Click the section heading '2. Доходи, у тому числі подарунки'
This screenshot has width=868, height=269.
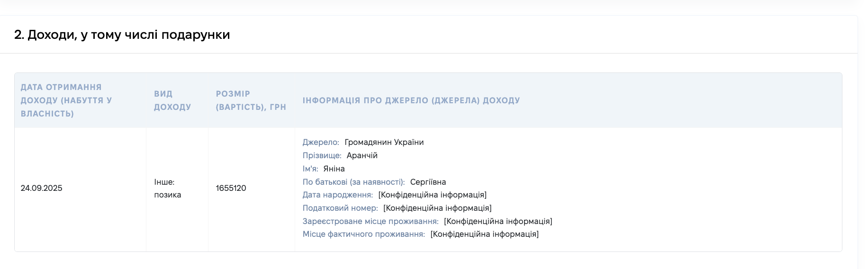click(x=122, y=35)
